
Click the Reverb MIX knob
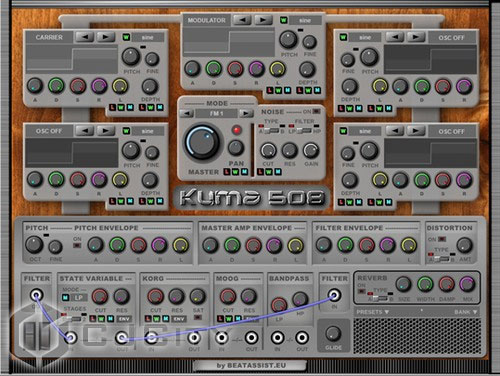pyautogui.click(x=467, y=284)
